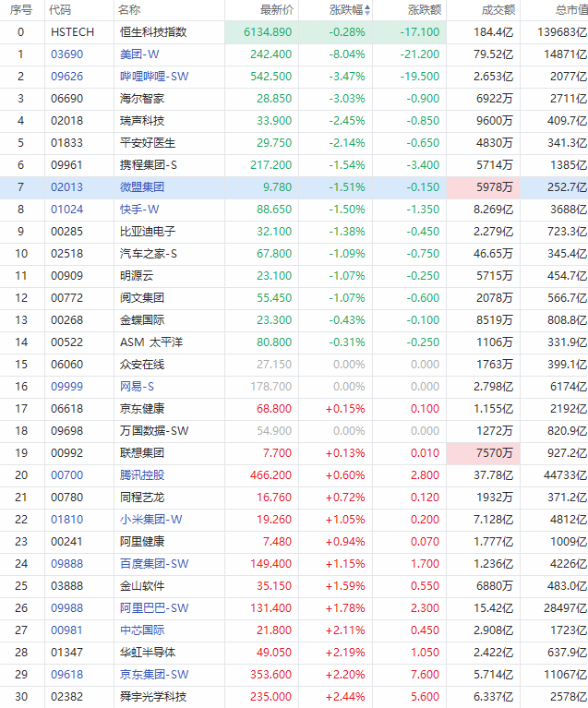Screen dimensions: 588x708
Task: Open stock code 00700 link
Action: [66, 475]
